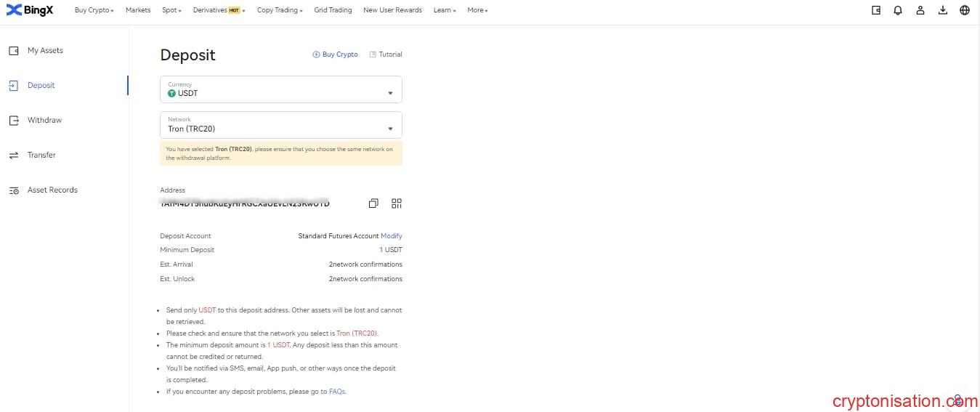980x412 pixels.
Task: Open Asset Records
Action: [x=52, y=190]
